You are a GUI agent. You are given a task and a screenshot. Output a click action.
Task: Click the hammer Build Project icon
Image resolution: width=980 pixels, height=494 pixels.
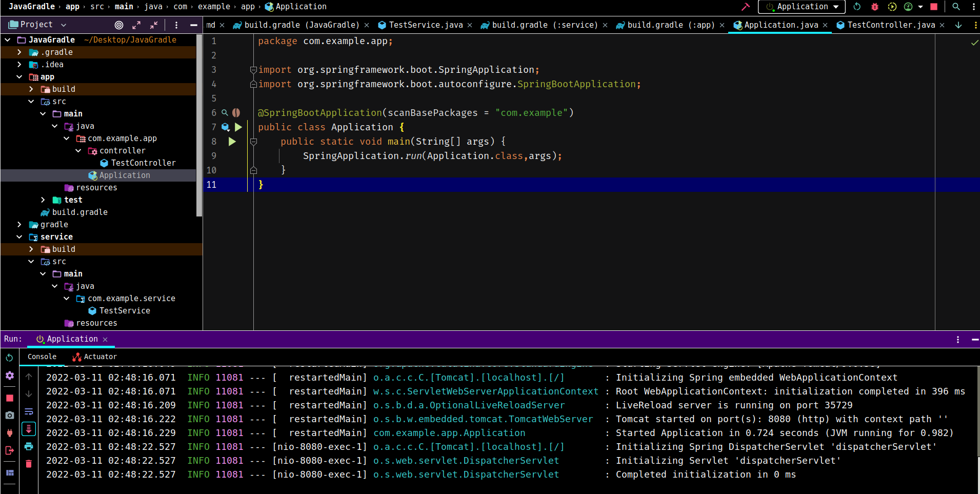coord(745,7)
